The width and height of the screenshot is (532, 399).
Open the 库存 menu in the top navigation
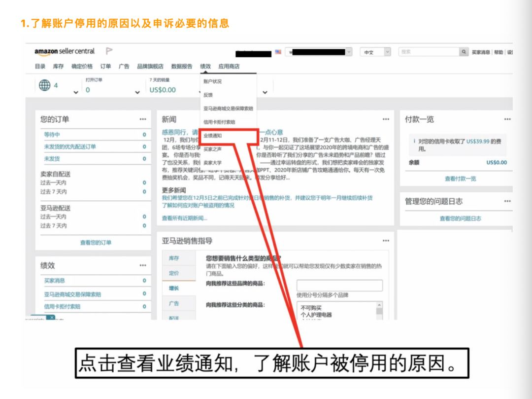[x=58, y=66]
